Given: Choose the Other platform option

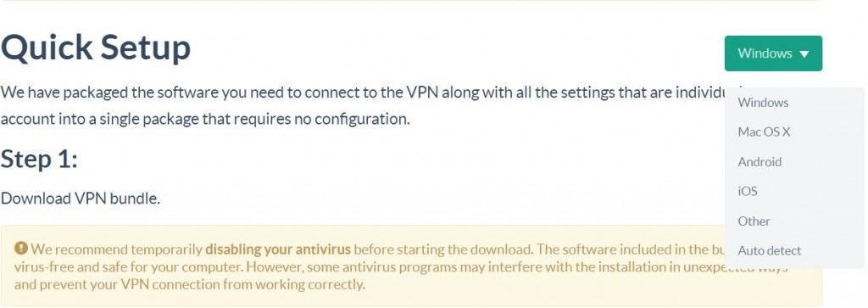Looking at the screenshot, I should tap(754, 221).
